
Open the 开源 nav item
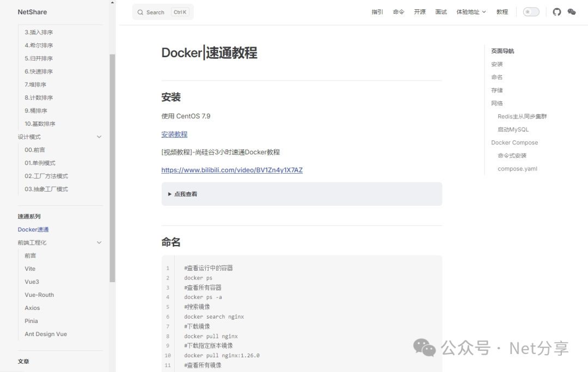click(x=420, y=12)
